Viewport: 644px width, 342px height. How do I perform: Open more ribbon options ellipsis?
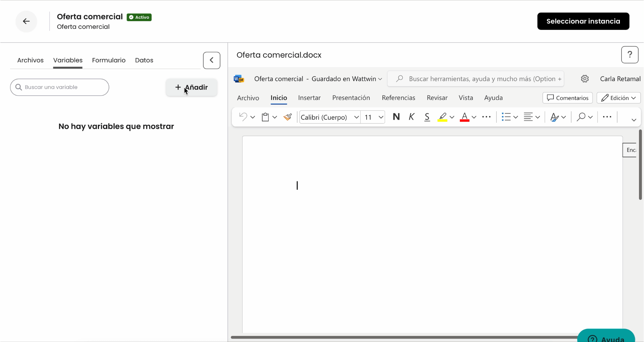pos(607,117)
